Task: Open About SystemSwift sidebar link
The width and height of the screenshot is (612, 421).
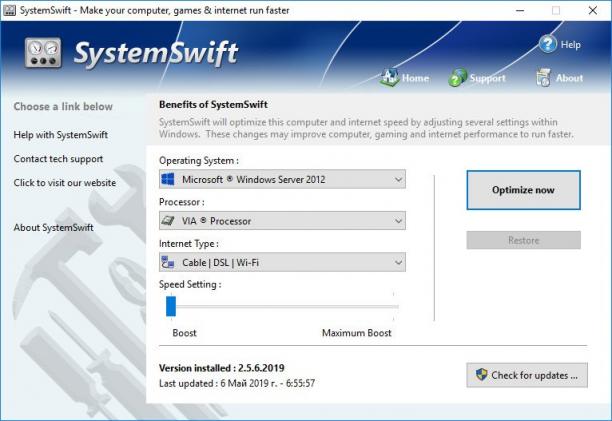Action: click(53, 227)
